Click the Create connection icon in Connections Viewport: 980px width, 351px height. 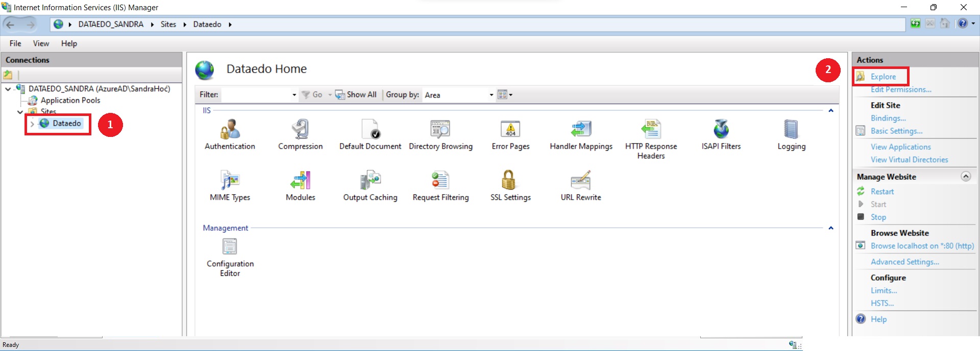point(8,75)
